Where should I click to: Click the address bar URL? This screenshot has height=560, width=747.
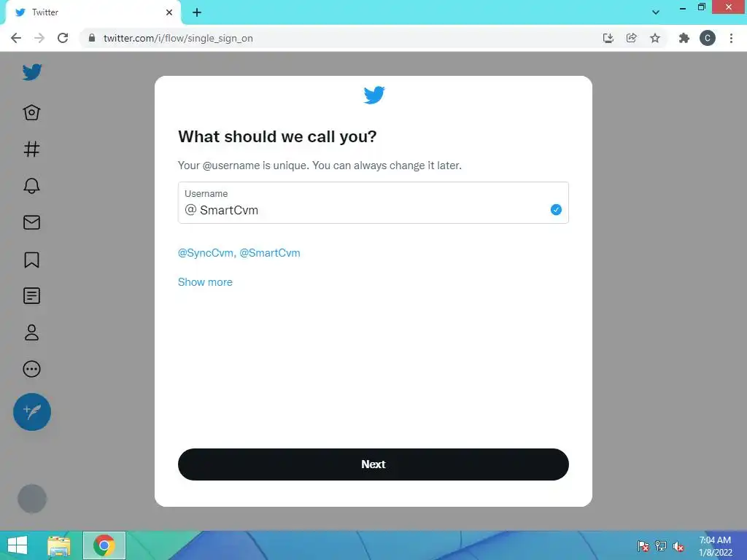coord(178,38)
